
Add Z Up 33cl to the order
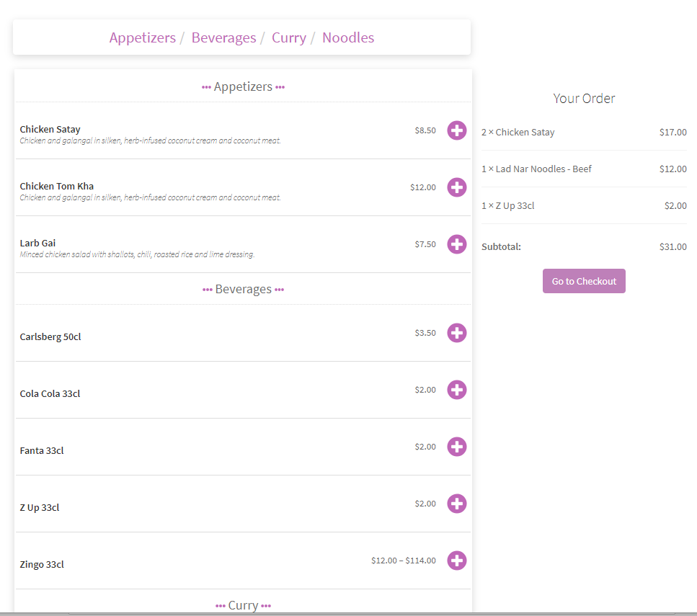(x=456, y=504)
